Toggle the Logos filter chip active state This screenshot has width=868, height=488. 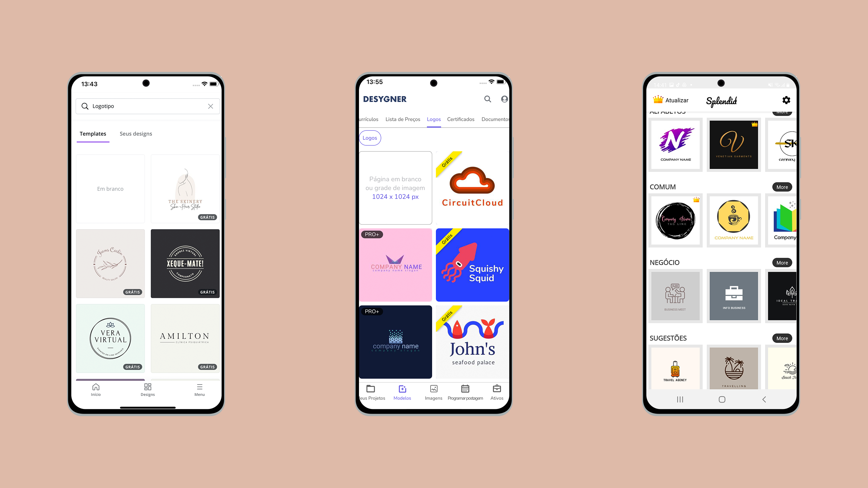tap(370, 138)
